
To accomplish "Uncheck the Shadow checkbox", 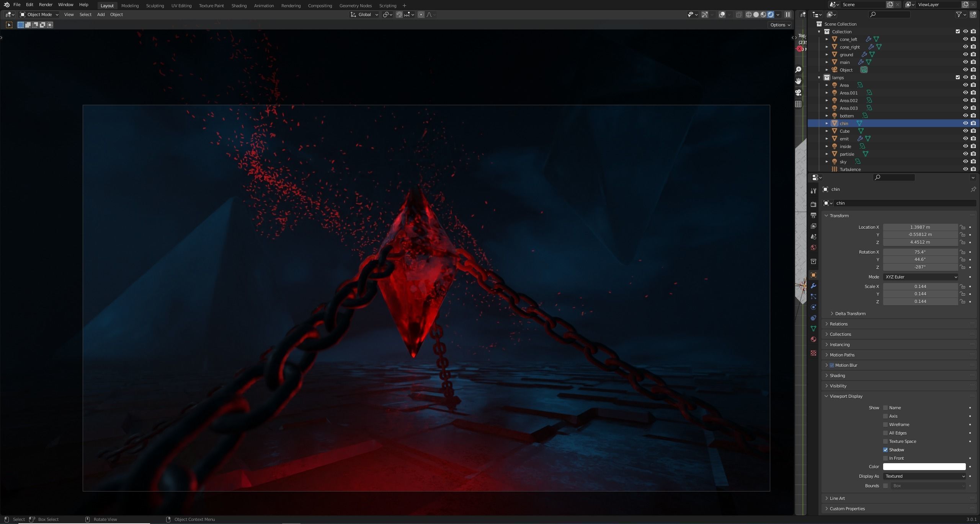I will click(885, 450).
